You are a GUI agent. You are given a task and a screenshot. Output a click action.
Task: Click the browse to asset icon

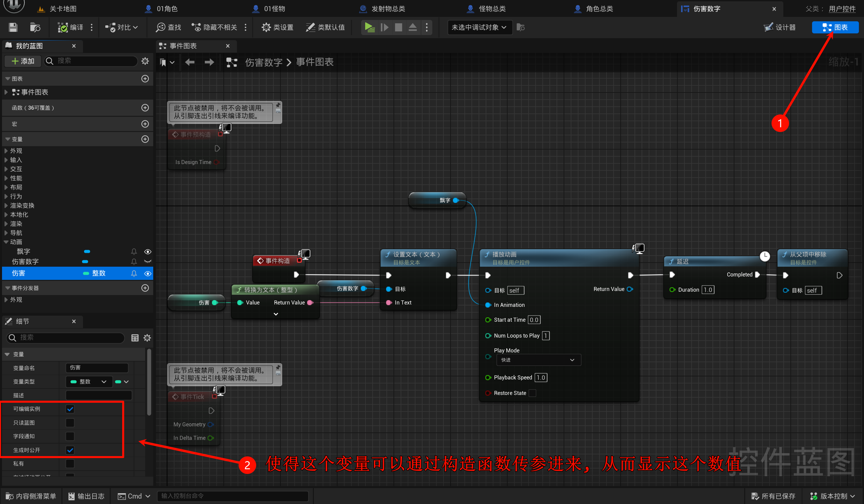(35, 27)
